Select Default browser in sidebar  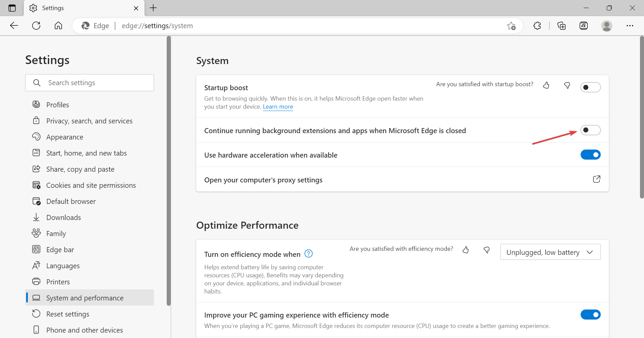tap(90, 201)
